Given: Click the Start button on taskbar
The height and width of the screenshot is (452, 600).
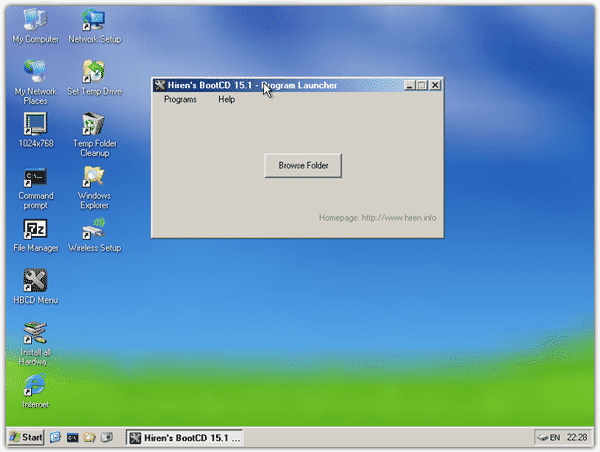Looking at the screenshot, I should (26, 437).
